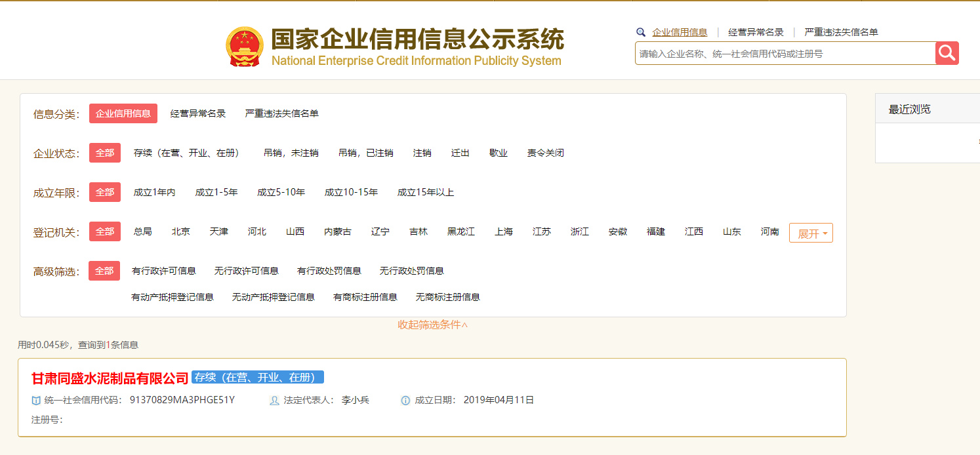Open 企业信用信息 link in top header
The width and height of the screenshot is (980, 455).
[x=680, y=32]
